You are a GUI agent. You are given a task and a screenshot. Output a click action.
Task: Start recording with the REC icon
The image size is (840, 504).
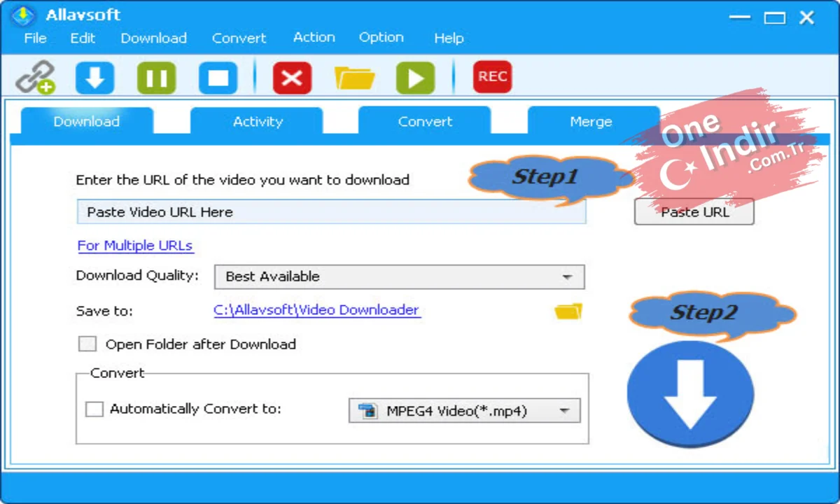click(492, 77)
